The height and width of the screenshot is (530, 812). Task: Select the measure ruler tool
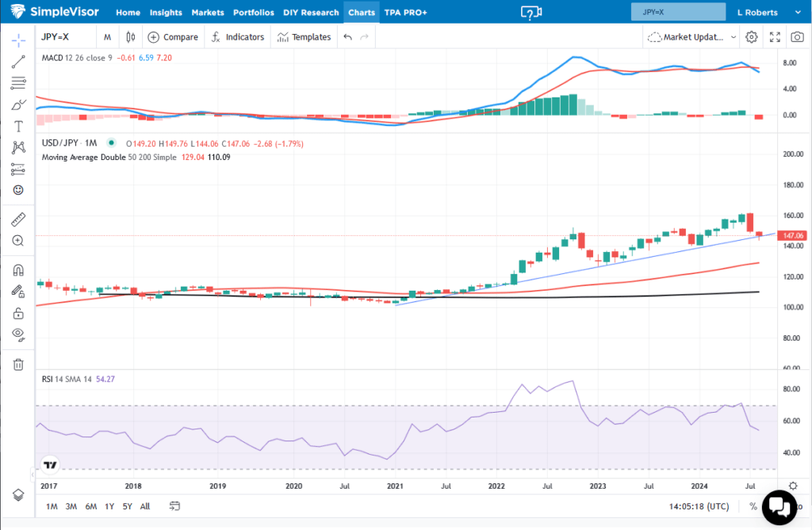[17, 219]
